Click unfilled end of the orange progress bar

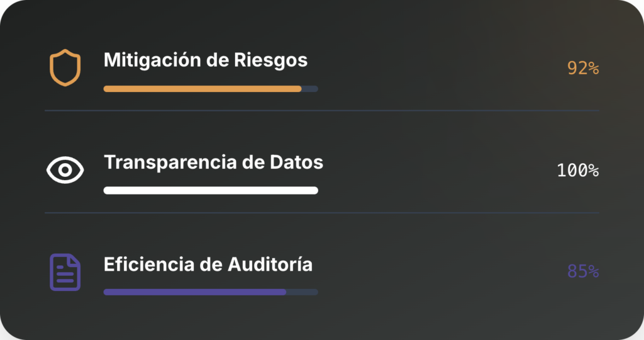[310, 89]
